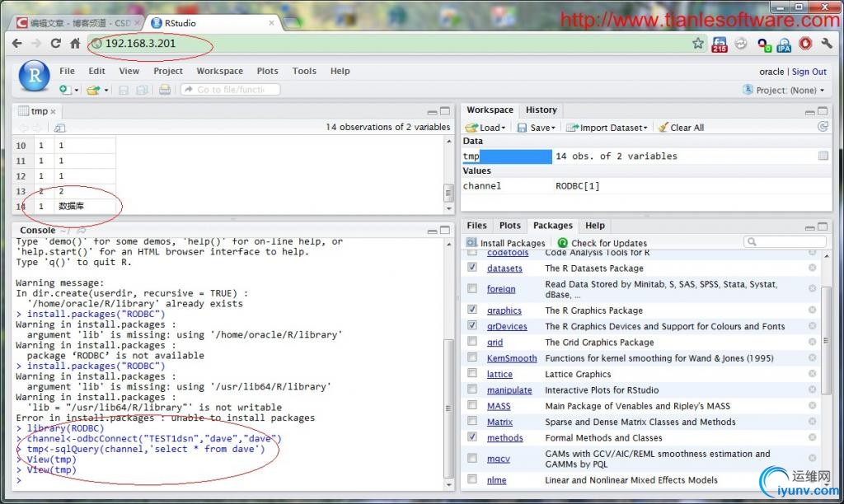
Task: Refresh the workspace using the refresh icon
Action: click(x=822, y=127)
